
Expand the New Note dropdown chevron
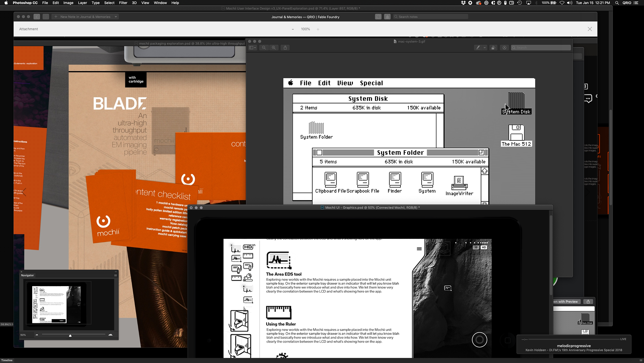116,17
